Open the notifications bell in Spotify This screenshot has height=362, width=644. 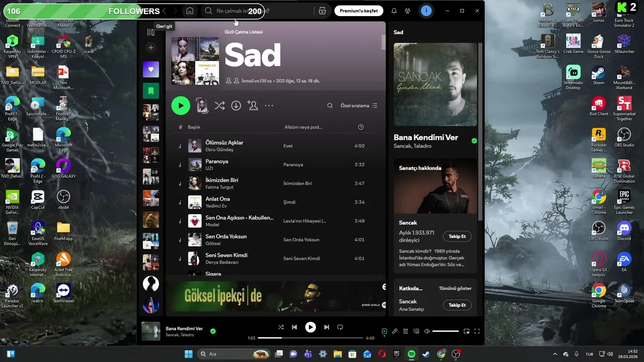coord(394,11)
